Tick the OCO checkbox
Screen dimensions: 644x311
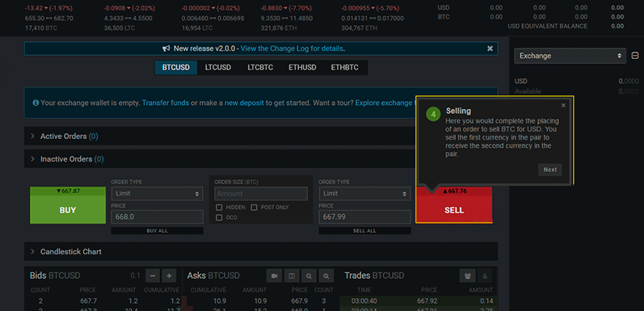click(219, 218)
